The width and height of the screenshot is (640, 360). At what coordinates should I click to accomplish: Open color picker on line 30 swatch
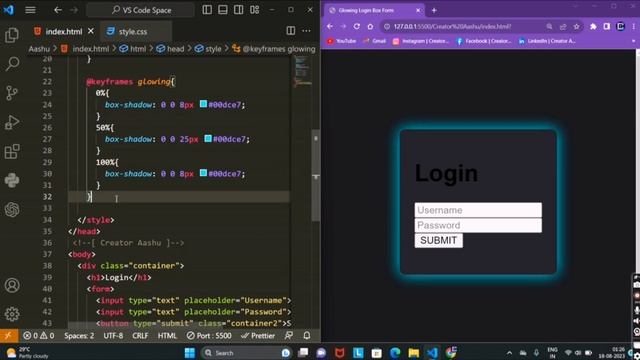pyautogui.click(x=203, y=173)
